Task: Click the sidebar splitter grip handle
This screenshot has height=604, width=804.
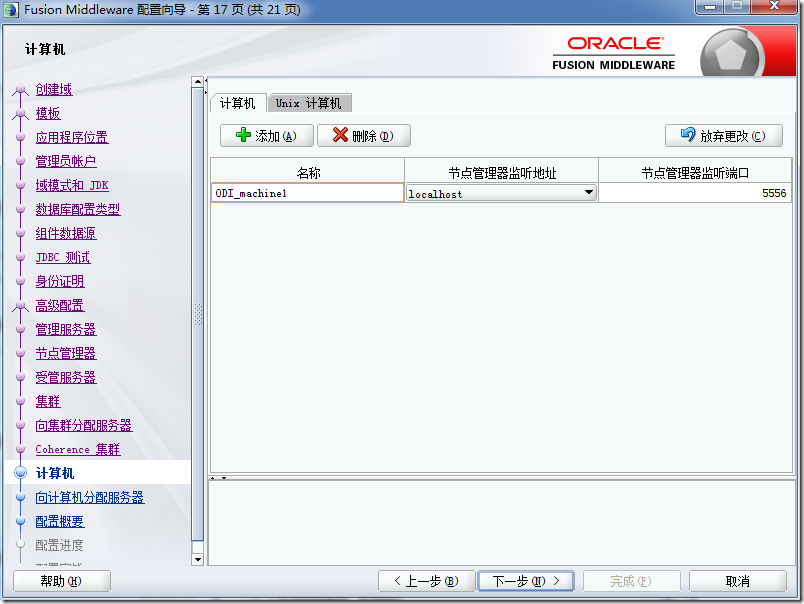Action: [198, 314]
